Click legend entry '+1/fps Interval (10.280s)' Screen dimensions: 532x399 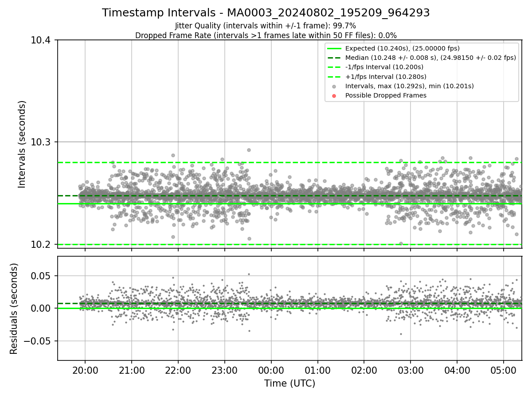386,77
